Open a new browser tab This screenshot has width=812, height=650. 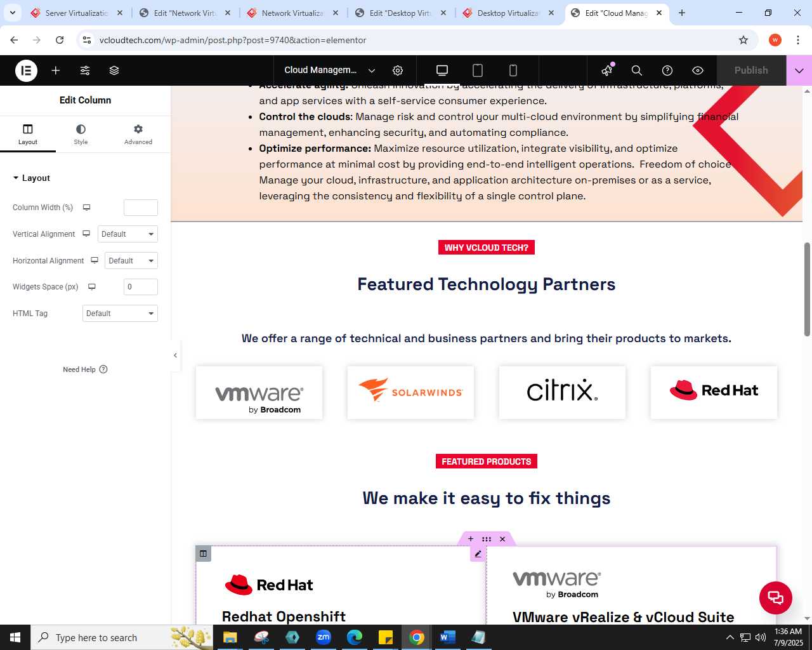[682, 13]
